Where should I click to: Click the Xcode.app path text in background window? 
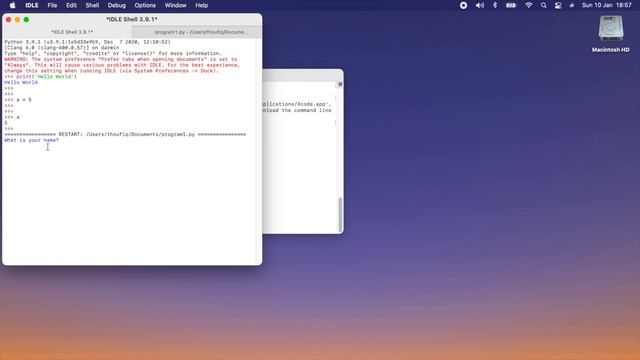pyautogui.click(x=297, y=104)
